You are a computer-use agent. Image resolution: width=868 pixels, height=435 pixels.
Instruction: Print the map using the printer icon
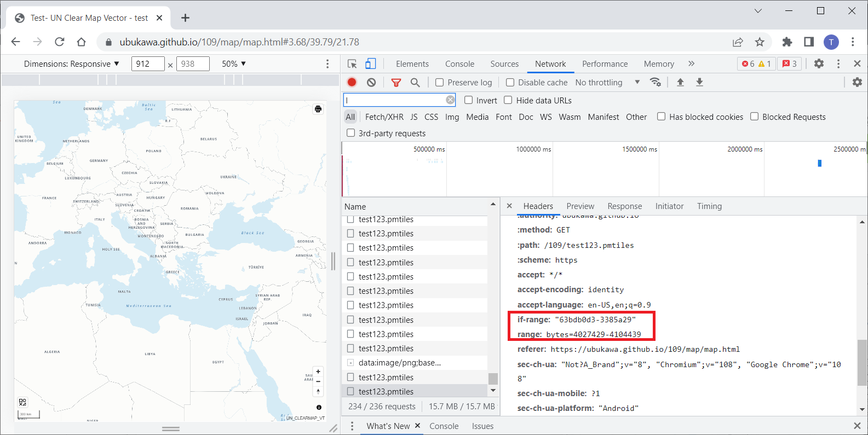318,109
